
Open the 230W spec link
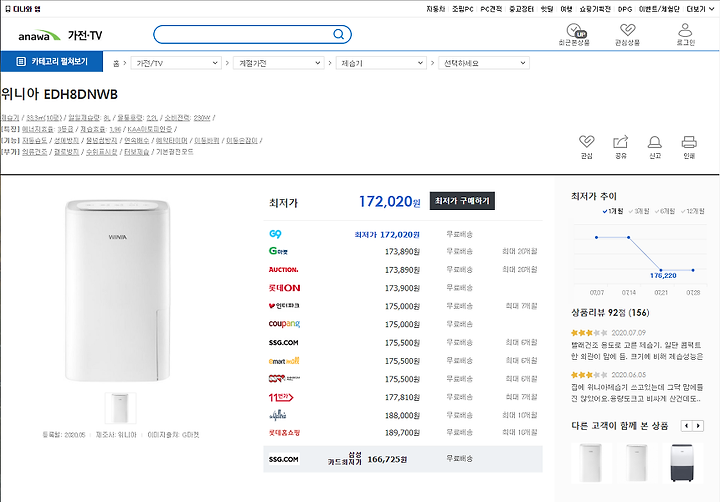click(202, 118)
